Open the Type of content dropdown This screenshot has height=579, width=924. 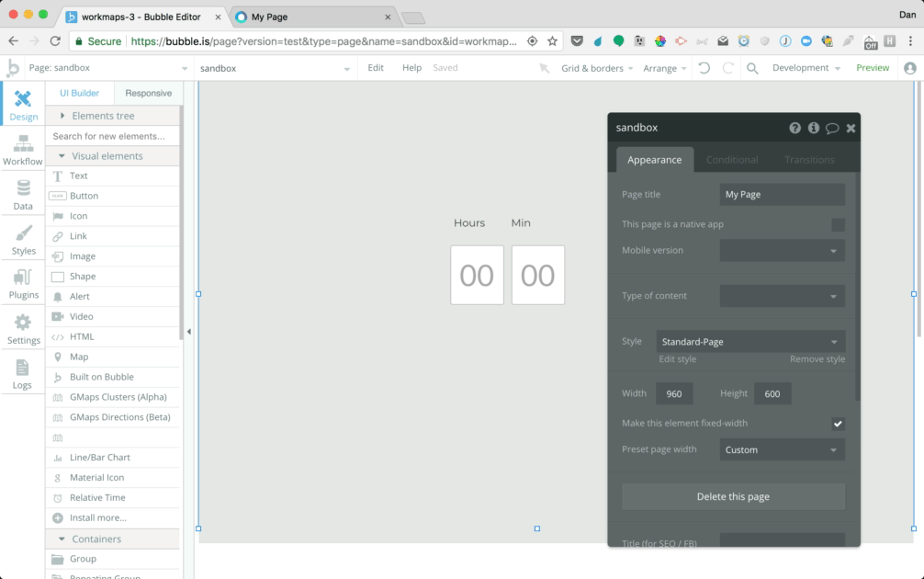click(x=782, y=296)
